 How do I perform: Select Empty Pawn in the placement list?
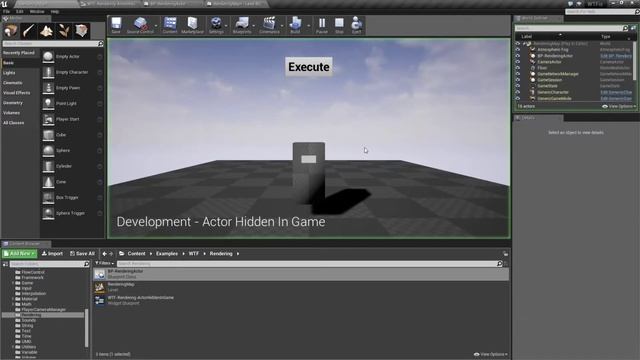pyautogui.click(x=72, y=88)
